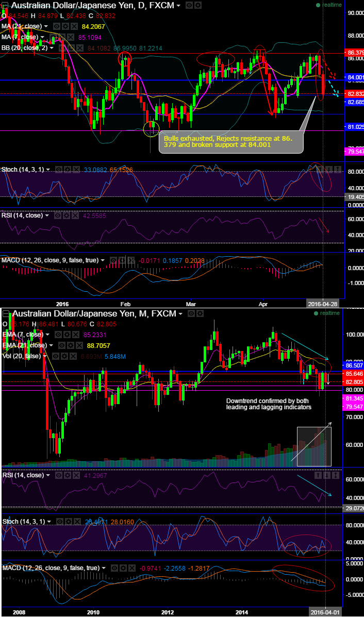Click the 2016-04-01 date marker

(325, 612)
